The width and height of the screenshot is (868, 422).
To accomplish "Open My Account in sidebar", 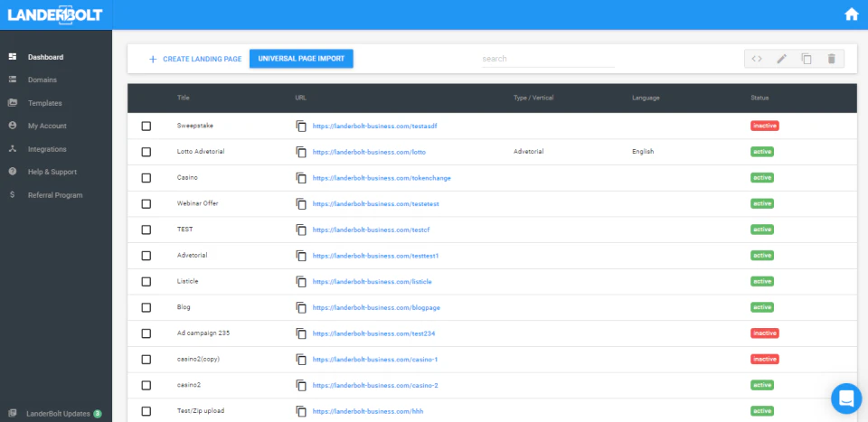I will pyautogui.click(x=47, y=127).
